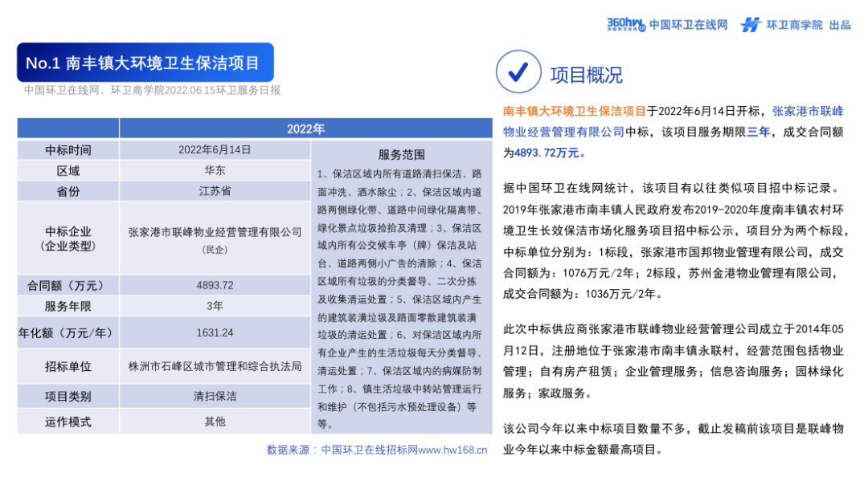Click the blue checkmark circle icon
The height and width of the screenshot is (481, 868).
518,72
